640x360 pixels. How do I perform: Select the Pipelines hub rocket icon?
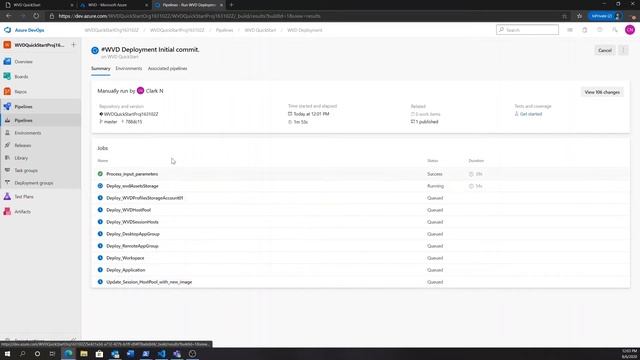[x=7, y=106]
